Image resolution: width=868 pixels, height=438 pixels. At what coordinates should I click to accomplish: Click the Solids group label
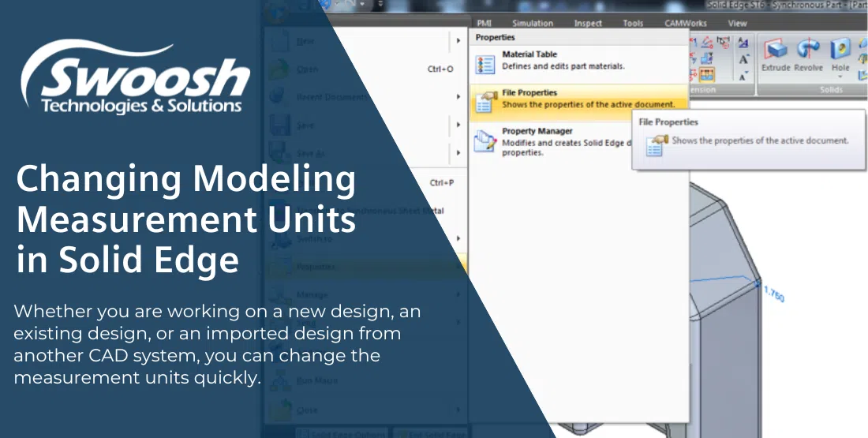click(x=831, y=90)
